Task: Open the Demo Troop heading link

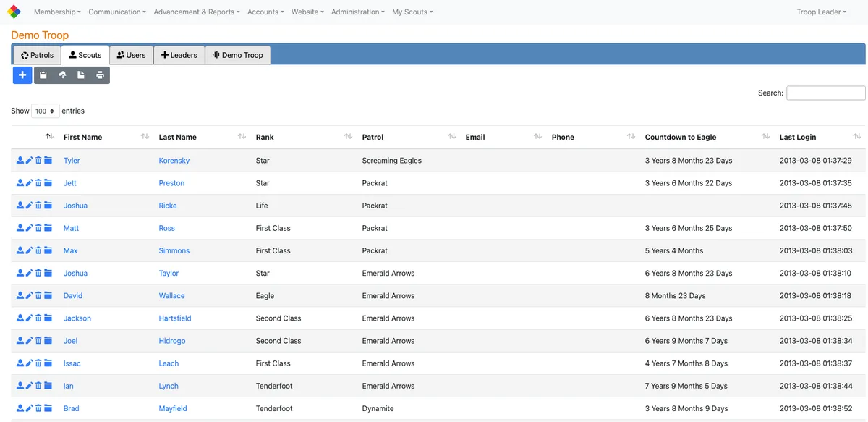Action: coord(40,35)
